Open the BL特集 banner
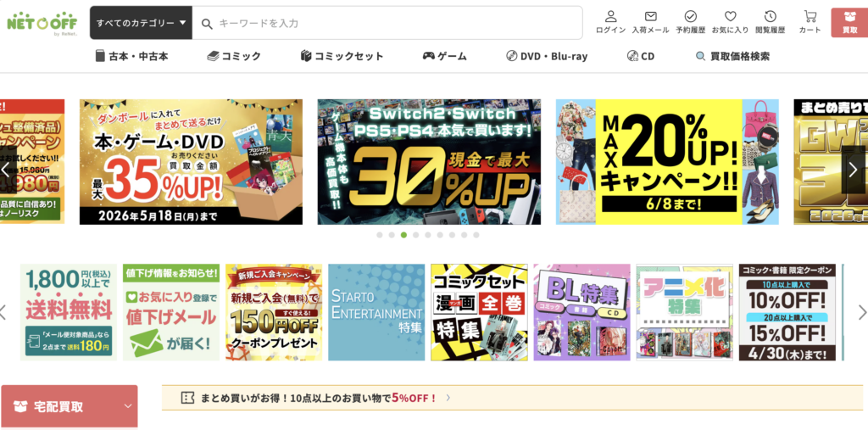This screenshot has width=868, height=430. click(x=581, y=312)
